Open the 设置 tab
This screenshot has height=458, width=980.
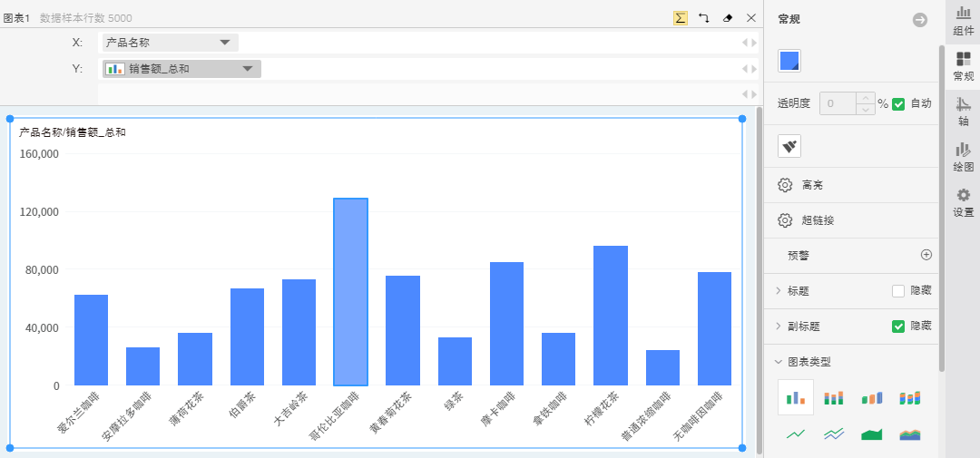[x=963, y=202]
